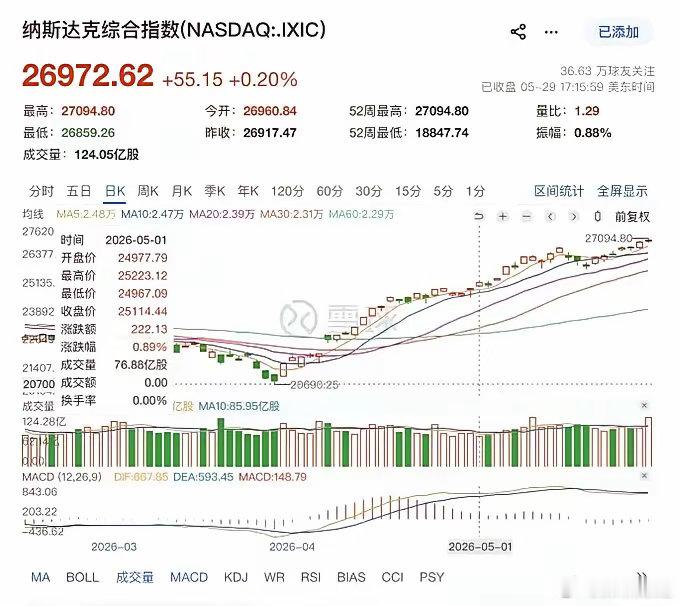The width and height of the screenshot is (680, 606).
Task: Click the 今开 value 26960.84
Action: (x=270, y=111)
